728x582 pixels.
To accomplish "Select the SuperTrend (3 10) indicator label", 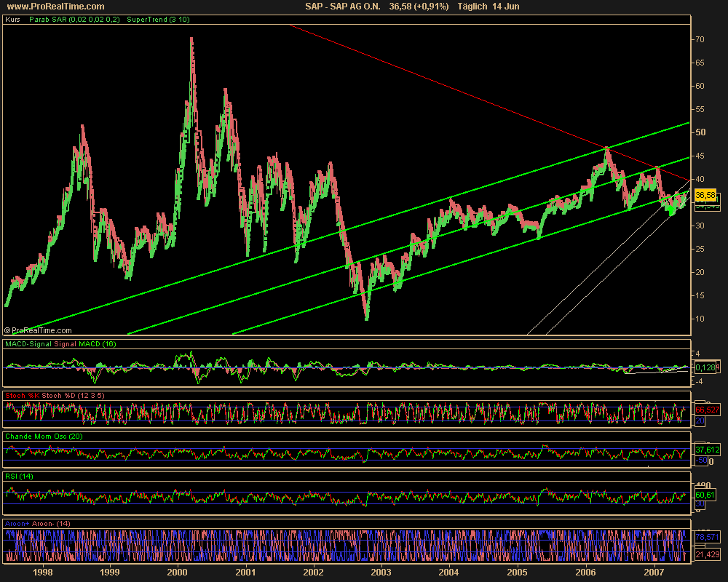I will [x=158, y=20].
